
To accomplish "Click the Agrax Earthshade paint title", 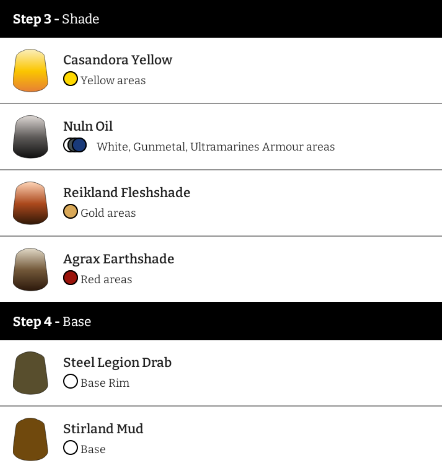I will click(x=119, y=259).
